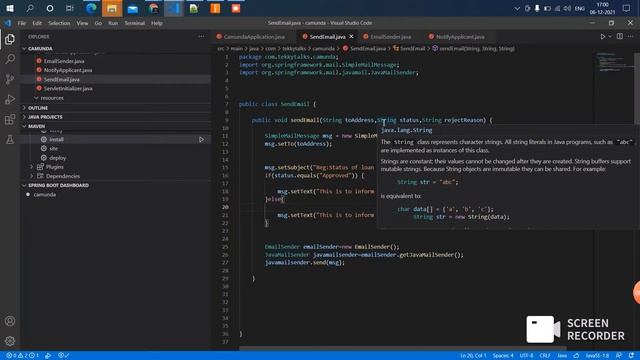Switch to the NotifyApplicant.java tab
The image size is (640, 360).
tap(460, 37)
